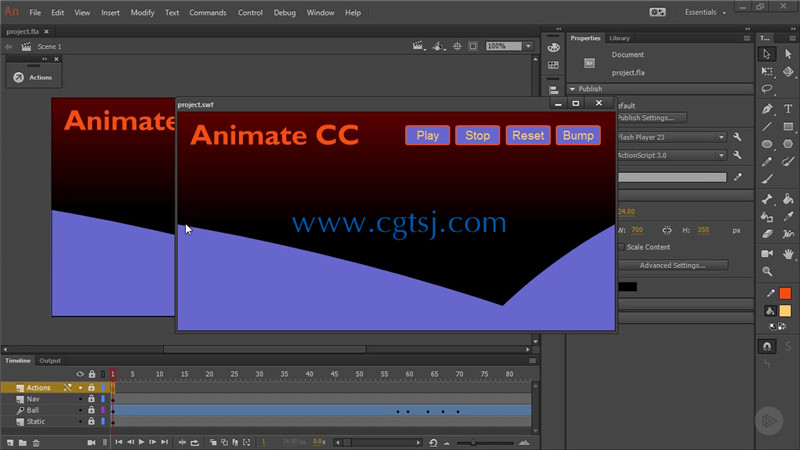
Task: Select the Lasso tool
Action: [x=767, y=89]
